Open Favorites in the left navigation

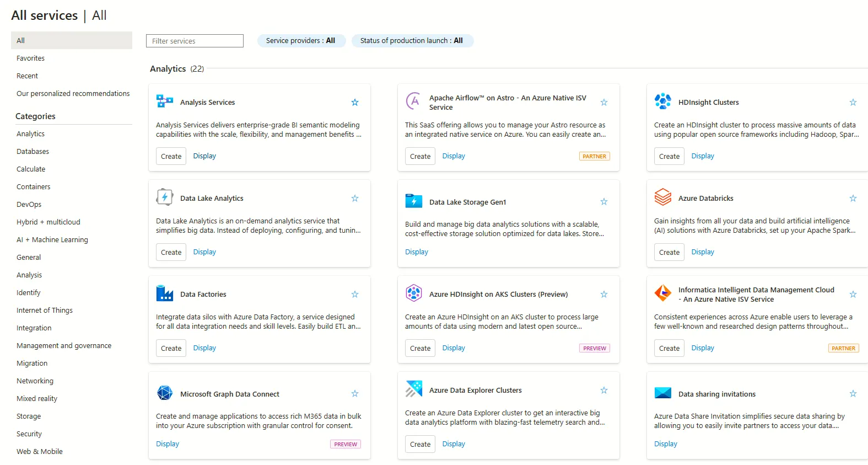point(31,58)
